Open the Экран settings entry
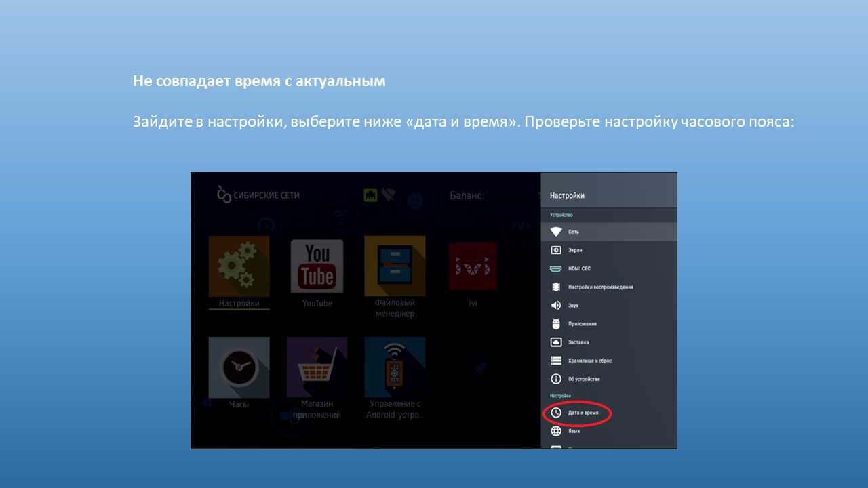 point(609,250)
